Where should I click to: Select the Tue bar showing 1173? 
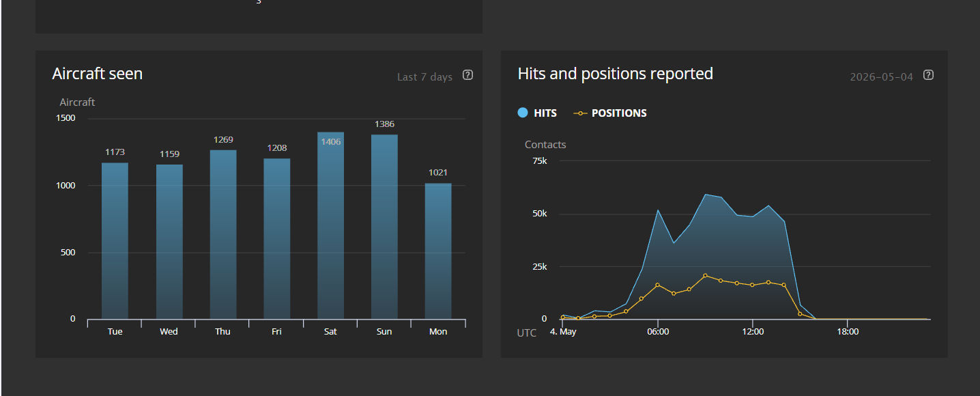[x=115, y=241]
